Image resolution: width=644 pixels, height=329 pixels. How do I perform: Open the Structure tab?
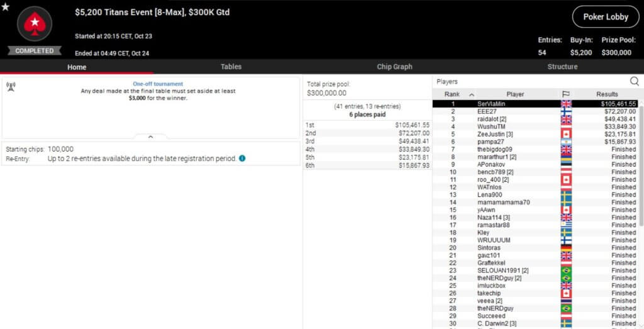562,67
